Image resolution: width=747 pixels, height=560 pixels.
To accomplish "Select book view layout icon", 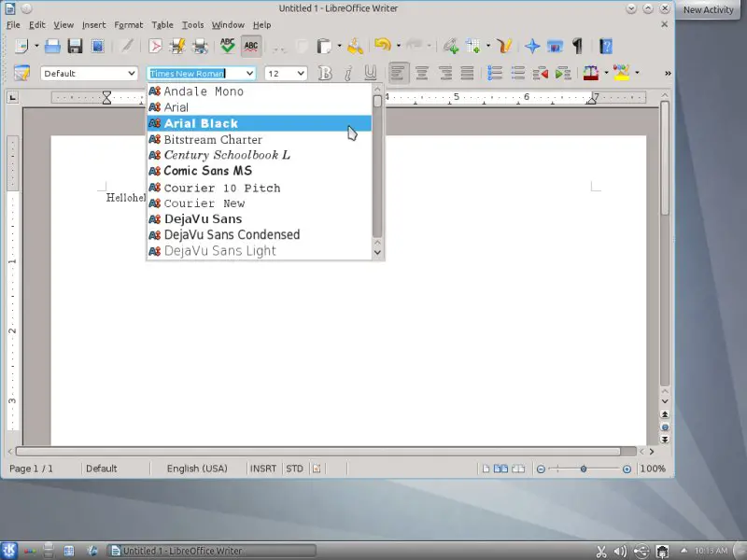I will [x=518, y=469].
